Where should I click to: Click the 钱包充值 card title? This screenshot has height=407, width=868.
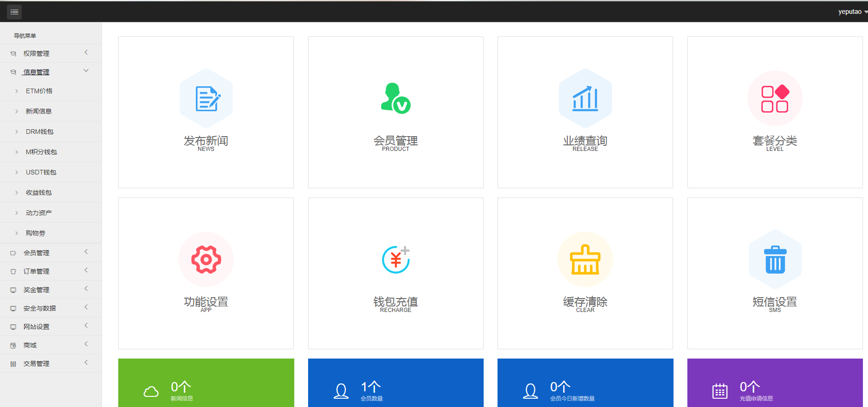(x=395, y=302)
